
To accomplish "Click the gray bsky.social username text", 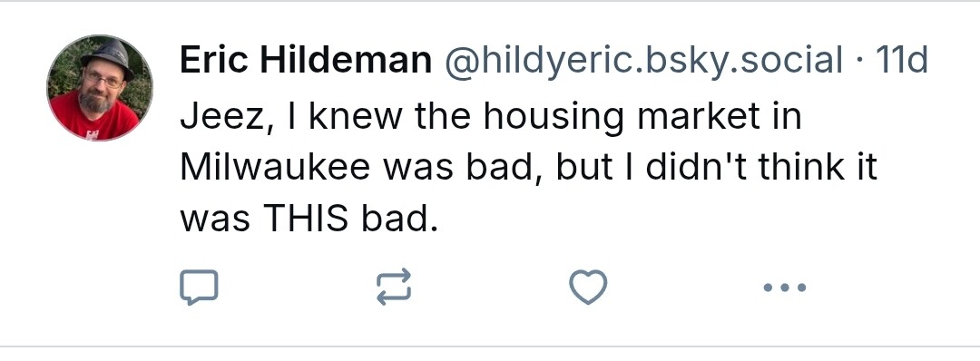I will click(x=643, y=61).
